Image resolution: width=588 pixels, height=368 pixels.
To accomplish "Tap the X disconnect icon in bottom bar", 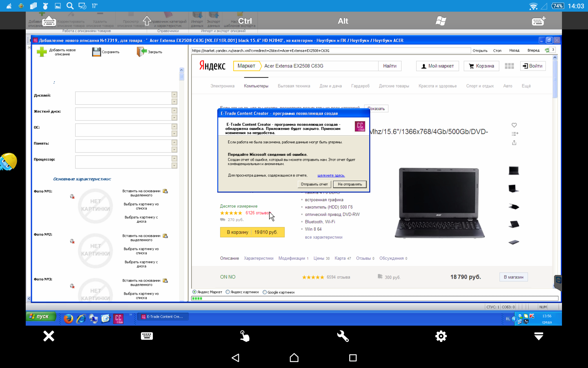I will [49, 336].
